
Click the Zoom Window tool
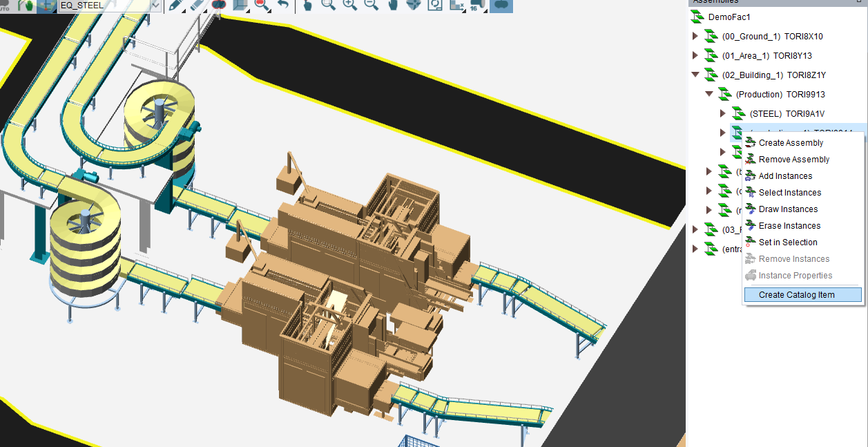tap(327, 6)
